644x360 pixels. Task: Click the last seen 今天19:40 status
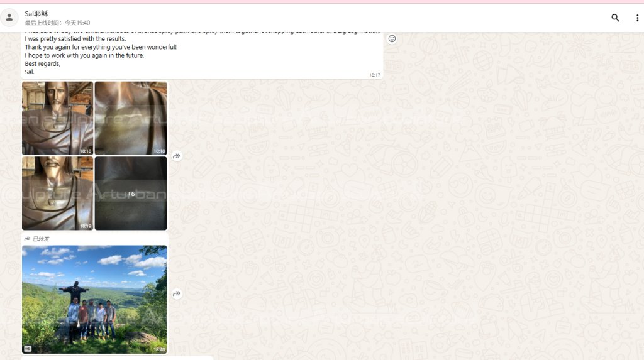(57, 23)
